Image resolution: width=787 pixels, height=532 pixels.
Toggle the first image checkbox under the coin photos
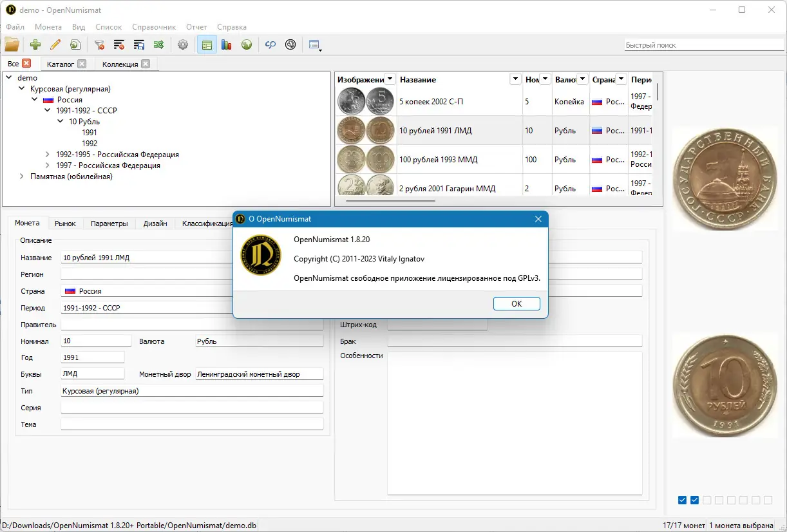point(683,500)
